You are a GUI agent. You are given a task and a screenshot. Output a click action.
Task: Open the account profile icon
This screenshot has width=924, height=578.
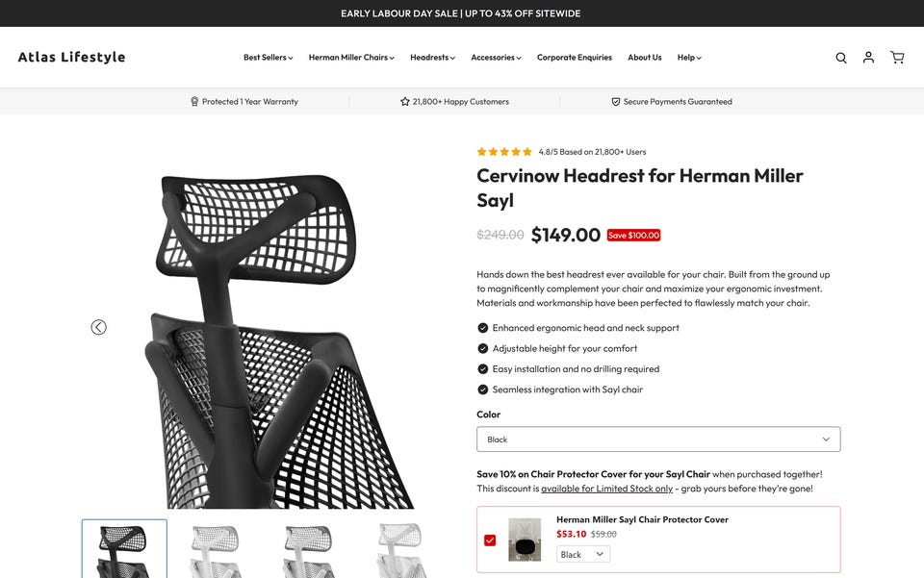(x=868, y=58)
